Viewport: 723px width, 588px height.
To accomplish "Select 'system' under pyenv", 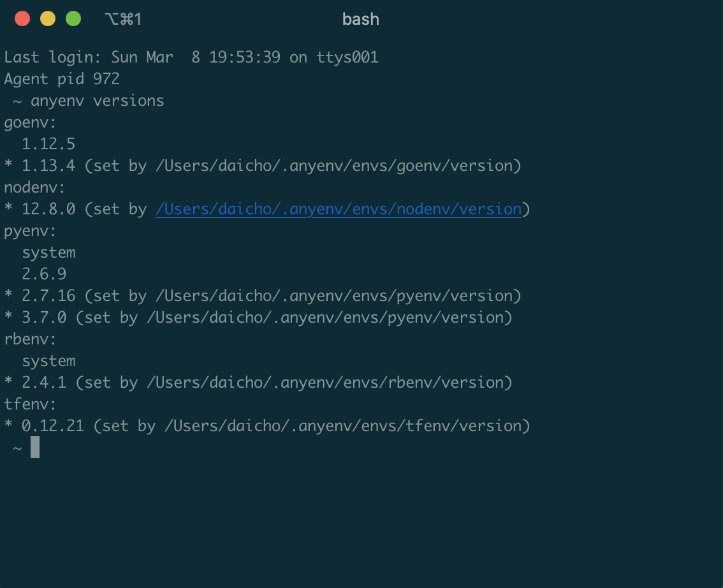I will coord(48,253).
